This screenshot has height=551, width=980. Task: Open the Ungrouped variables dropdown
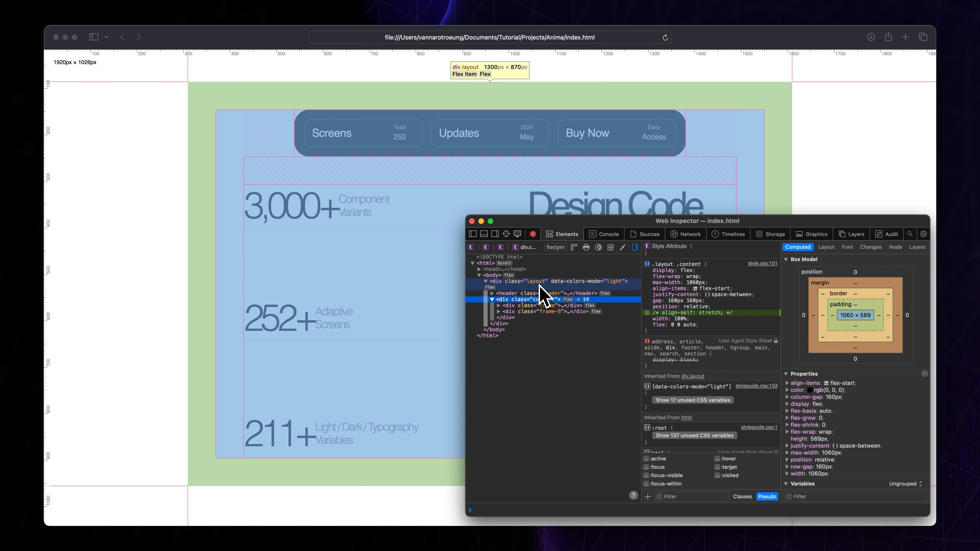click(905, 484)
